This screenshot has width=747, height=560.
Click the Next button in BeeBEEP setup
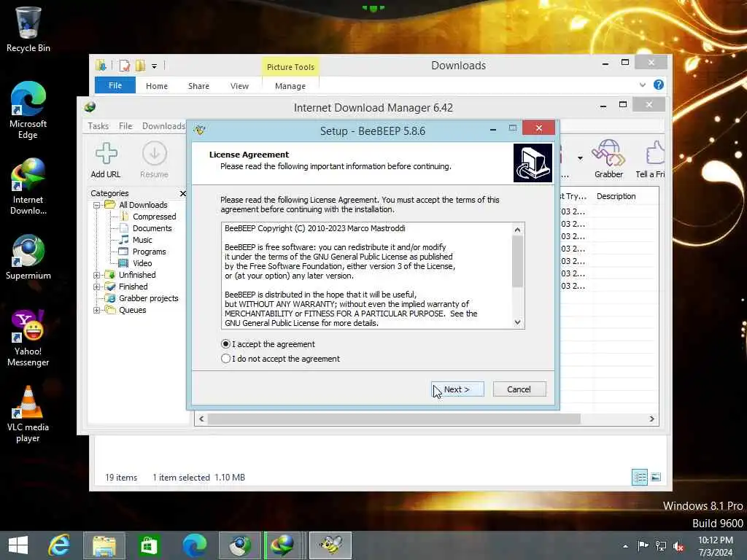[457, 389]
